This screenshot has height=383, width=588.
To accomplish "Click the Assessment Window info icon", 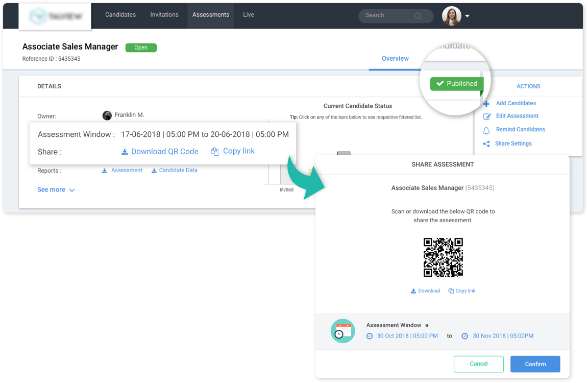I will [427, 326].
